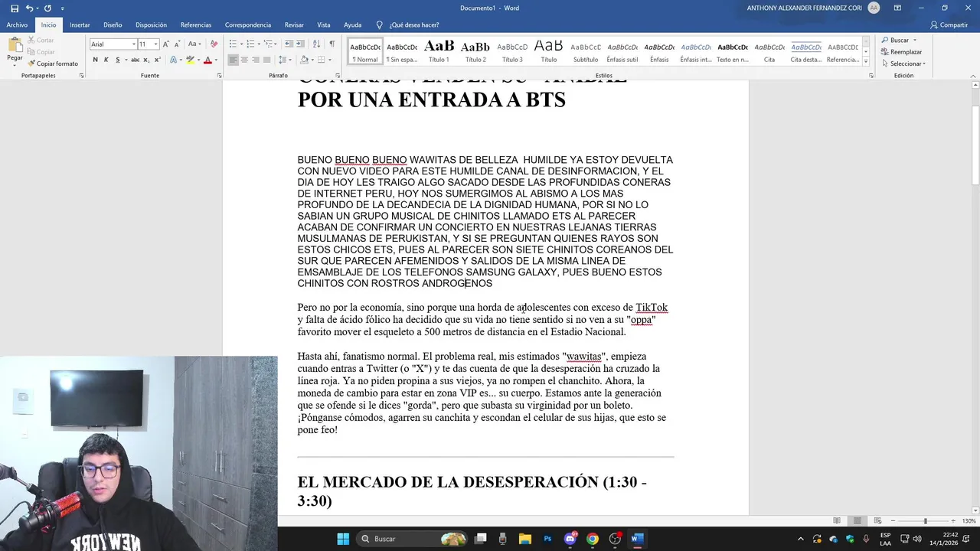Select Copiar formato painter
980x551 pixels.
pos(54,64)
